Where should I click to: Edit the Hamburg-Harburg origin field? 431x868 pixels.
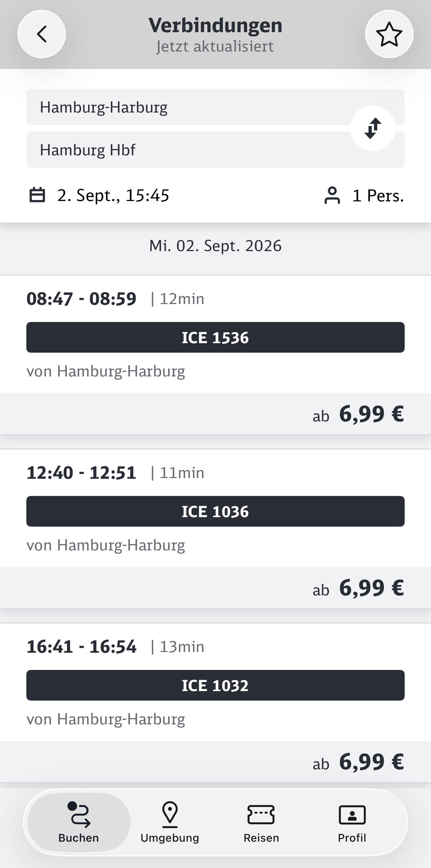[x=215, y=107]
